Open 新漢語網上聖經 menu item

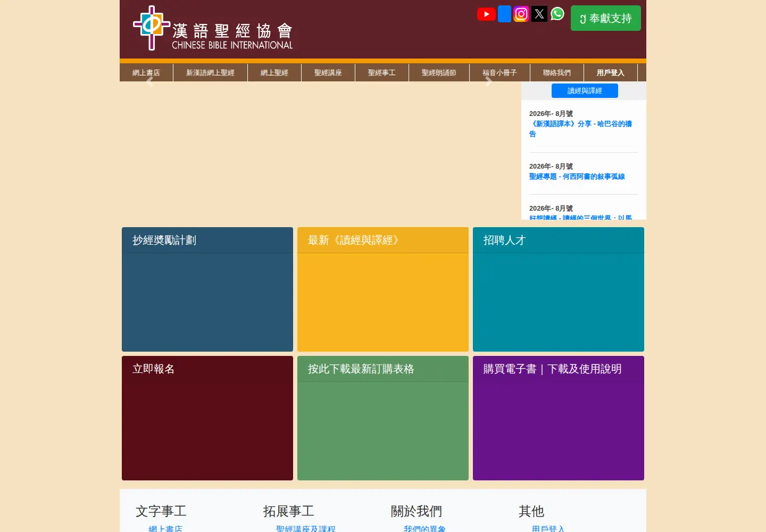tap(210, 73)
